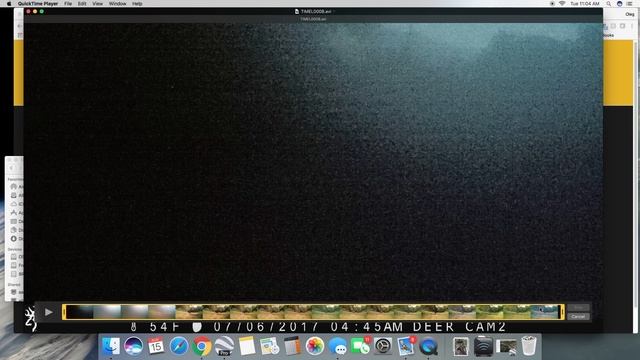This screenshot has height=360, width=640.
Task: Click the menu bar clock
Action: click(585, 4)
